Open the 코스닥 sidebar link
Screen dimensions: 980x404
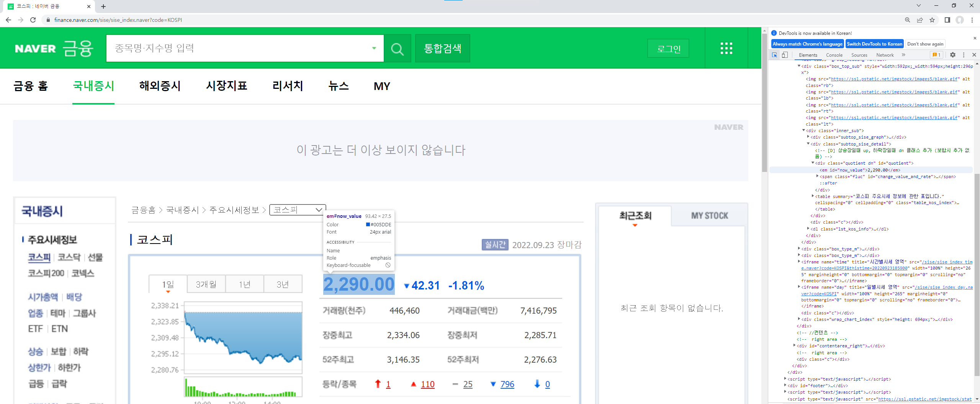(69, 257)
